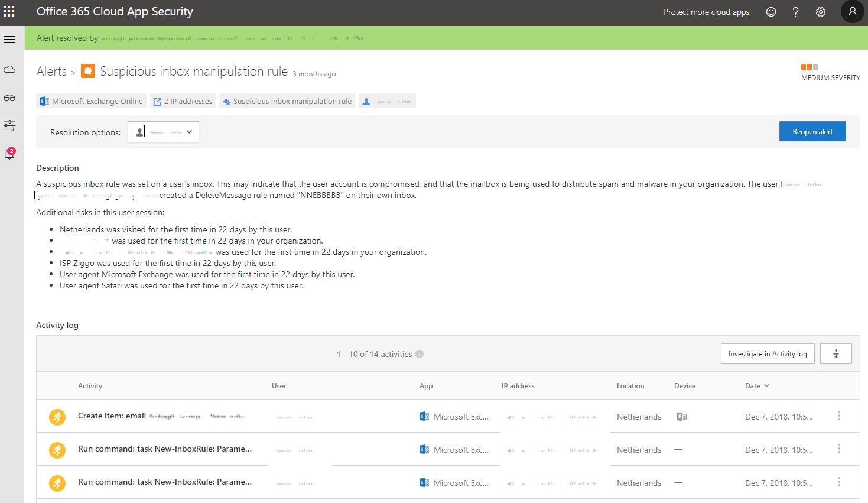Image resolution: width=868 pixels, height=503 pixels.
Task: Open more options for Create item row
Action: pyautogui.click(x=838, y=416)
